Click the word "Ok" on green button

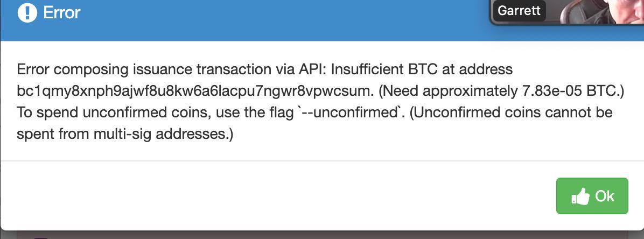coord(605,196)
